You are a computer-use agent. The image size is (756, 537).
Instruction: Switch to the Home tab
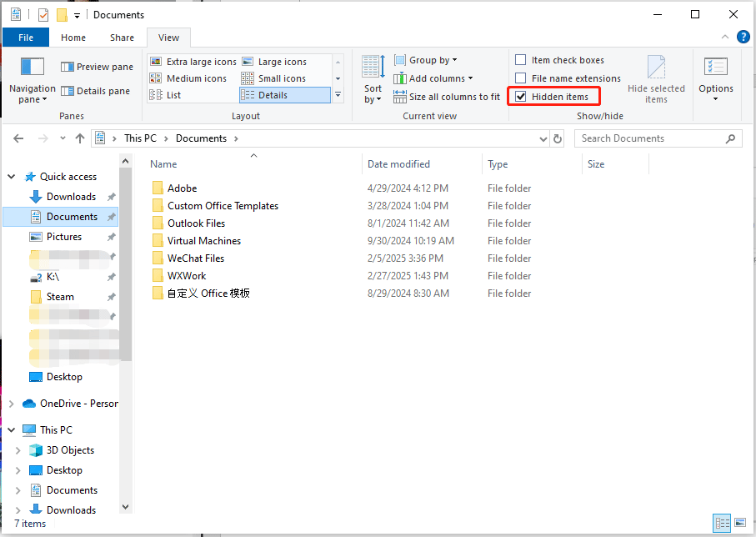(73, 37)
